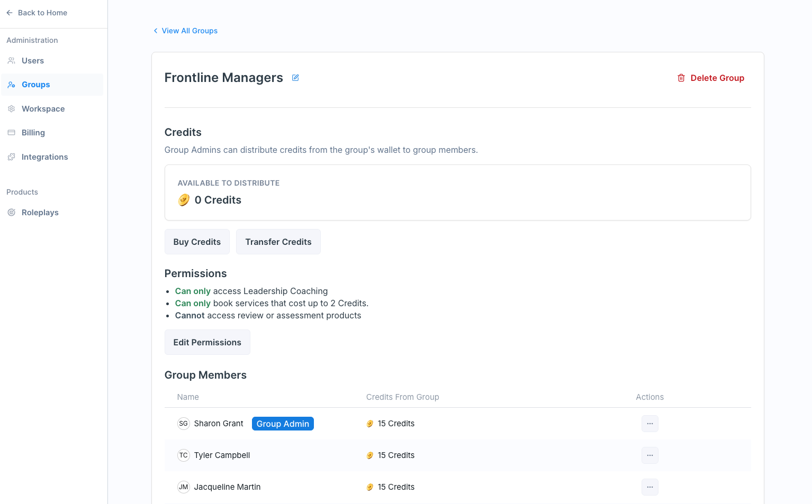812x504 pixels.
Task: Open actions menu for Sharon Grant
Action: (650, 424)
